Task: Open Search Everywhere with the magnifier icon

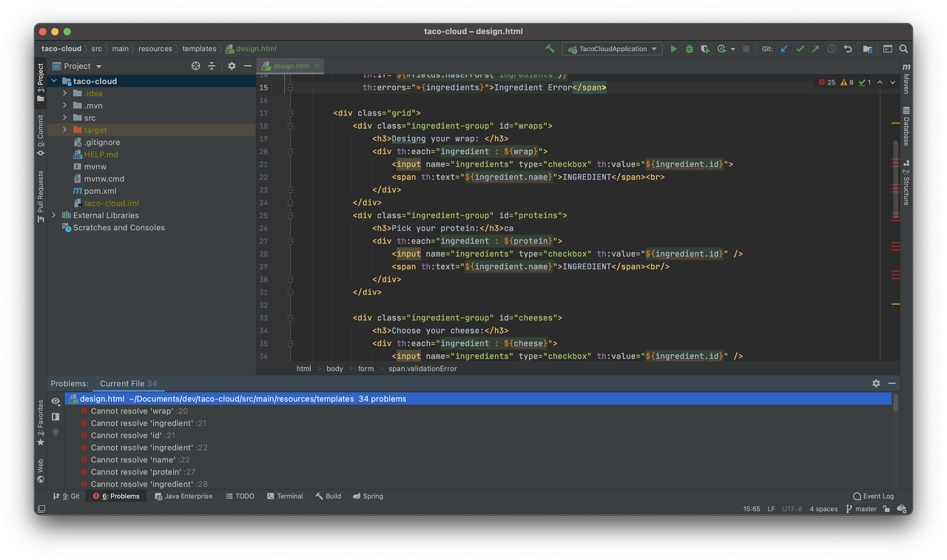Action: pos(903,48)
